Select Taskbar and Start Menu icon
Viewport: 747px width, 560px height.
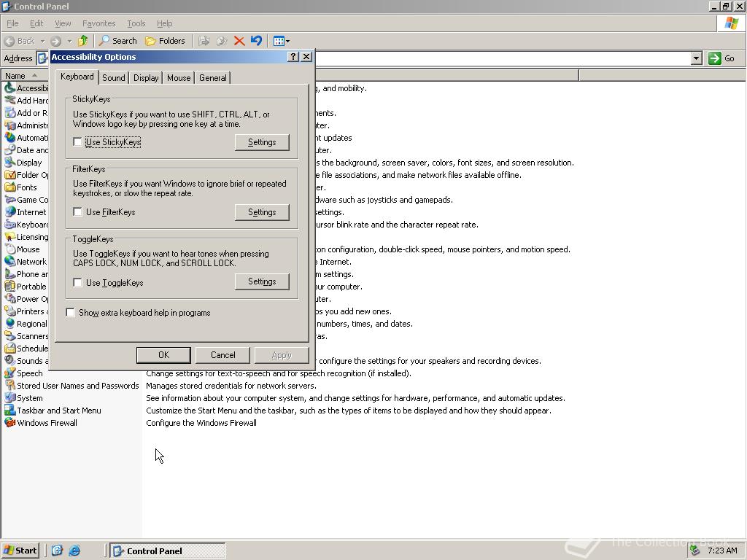(9, 410)
